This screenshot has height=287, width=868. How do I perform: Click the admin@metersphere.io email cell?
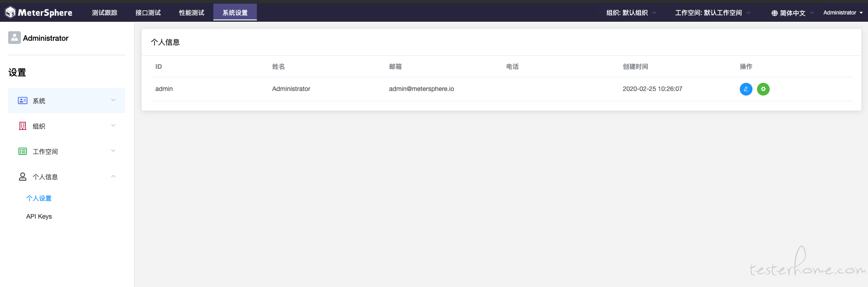coord(422,89)
